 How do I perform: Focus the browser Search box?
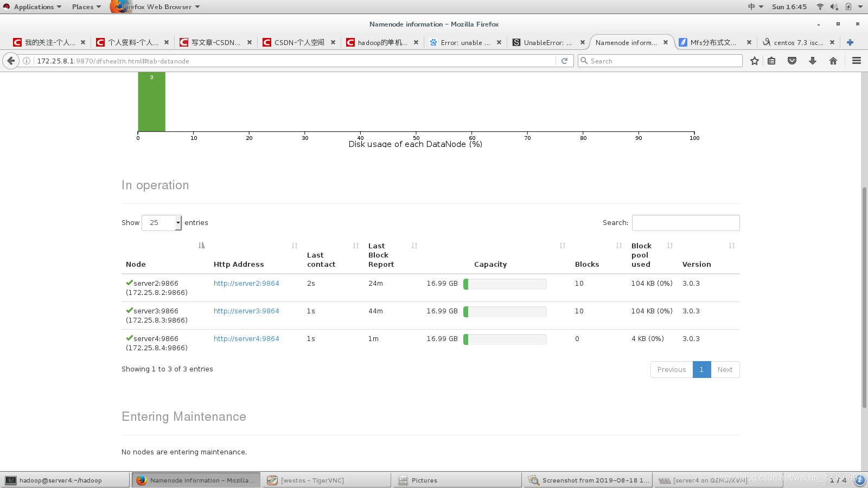(660, 61)
